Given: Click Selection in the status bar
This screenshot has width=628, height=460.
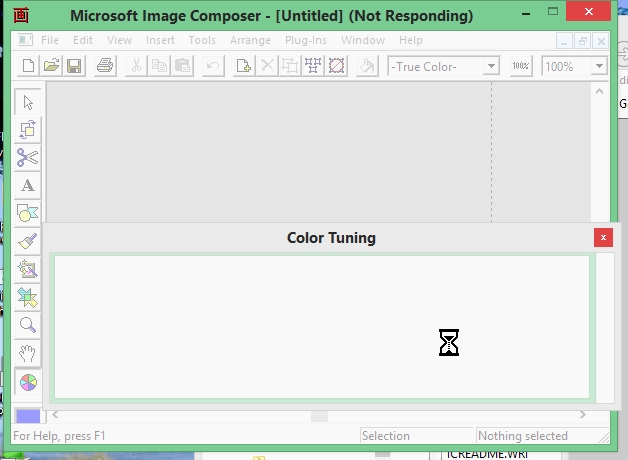Looking at the screenshot, I should pyautogui.click(x=386, y=436).
